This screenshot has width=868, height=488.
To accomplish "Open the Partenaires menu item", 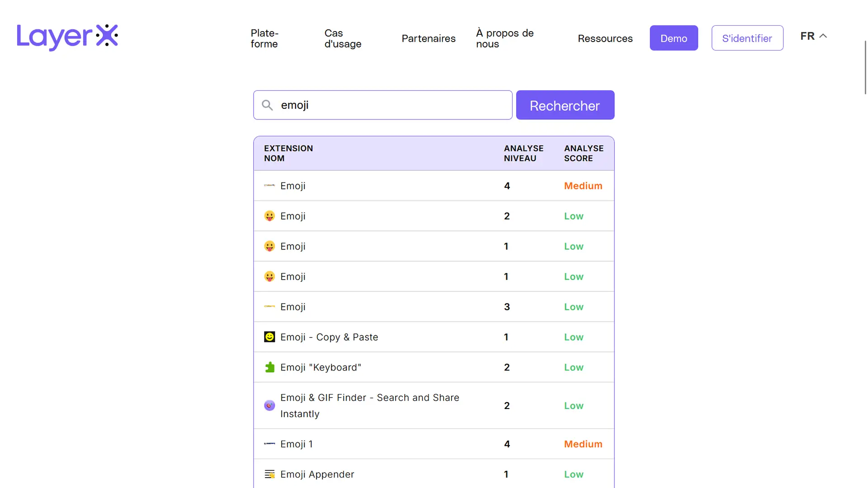I will 429,38.
